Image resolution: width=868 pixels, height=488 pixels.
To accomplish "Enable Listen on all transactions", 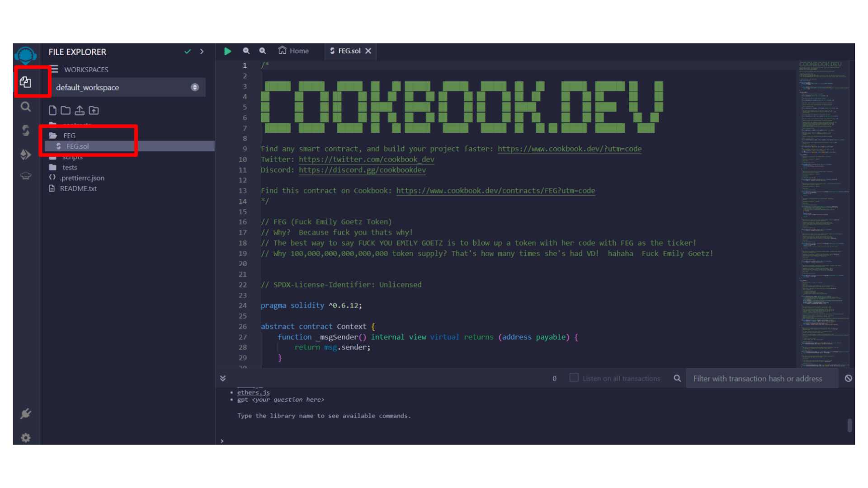I will click(x=574, y=378).
